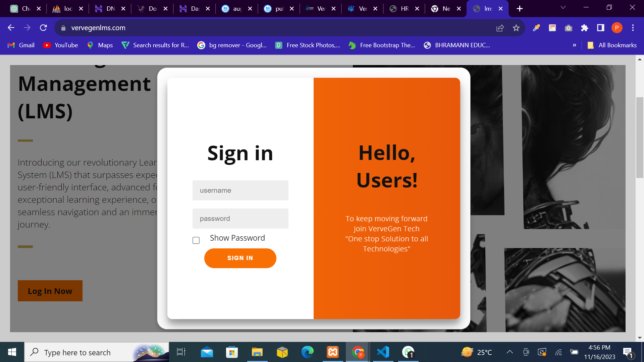Reload the vervegenlms.com page
The image size is (644, 362).
tap(43, 28)
